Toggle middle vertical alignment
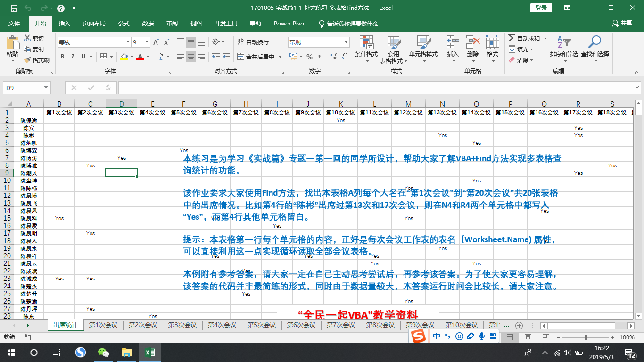The image size is (644, 362). [190, 42]
